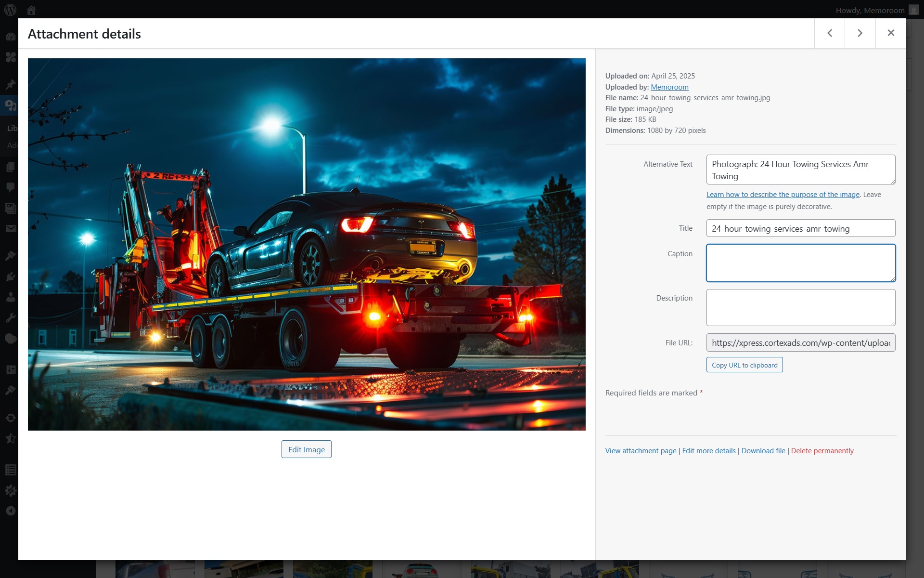Image resolution: width=924 pixels, height=578 pixels.
Task: Click Howdy, Memoroom account text
Action: [x=870, y=10]
